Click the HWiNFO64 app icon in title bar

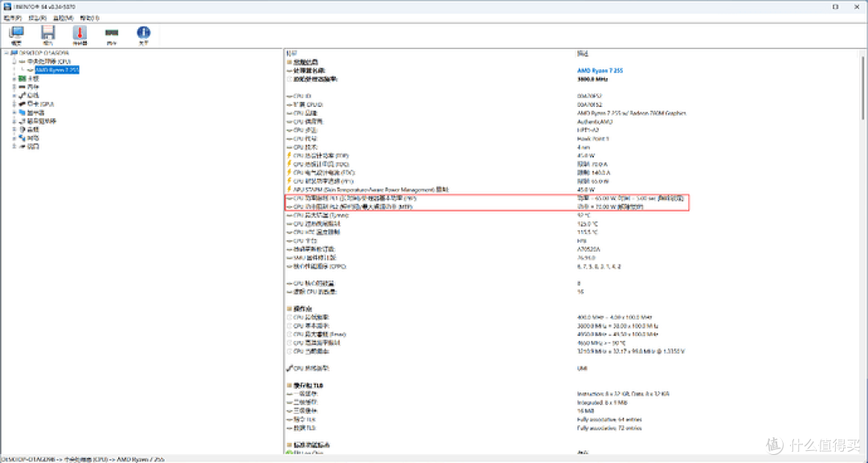[6, 6]
